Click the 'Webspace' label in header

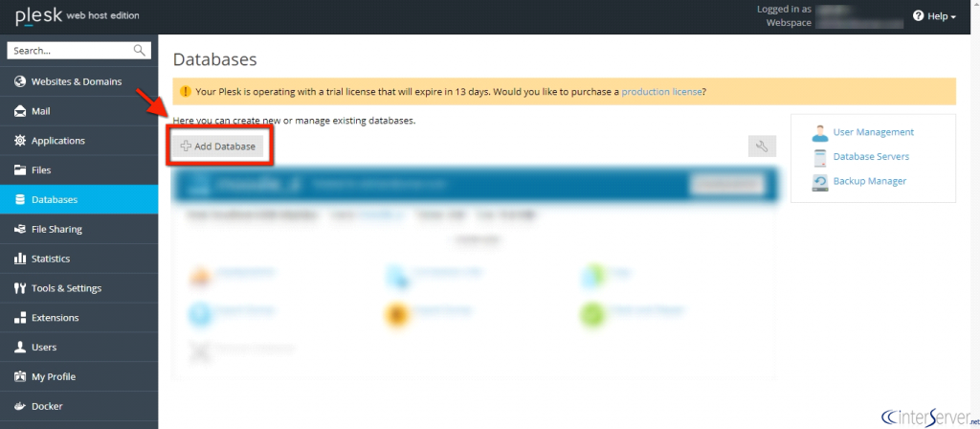(x=789, y=23)
